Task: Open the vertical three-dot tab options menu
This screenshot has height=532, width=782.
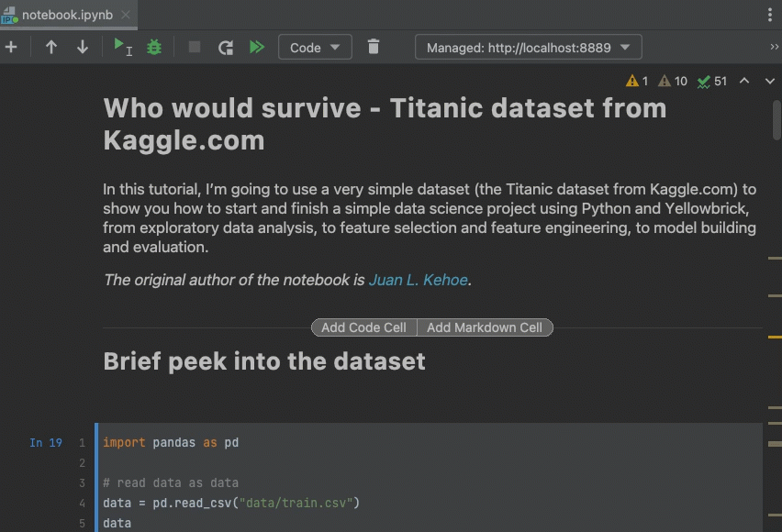Action: coord(769,15)
